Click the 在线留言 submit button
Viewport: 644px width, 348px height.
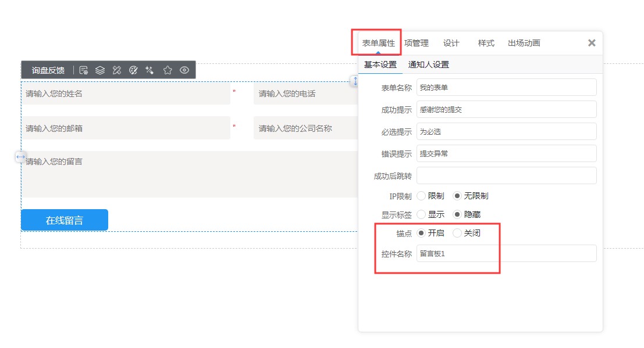point(65,220)
